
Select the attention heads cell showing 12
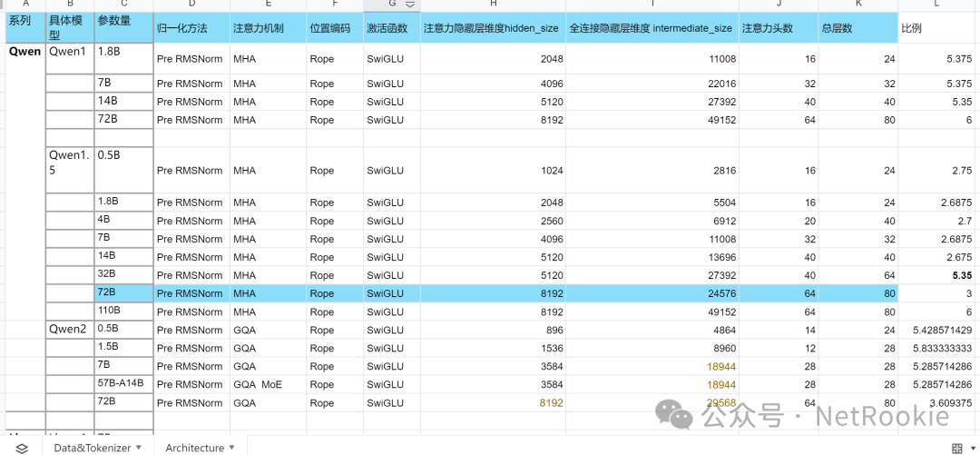point(779,348)
